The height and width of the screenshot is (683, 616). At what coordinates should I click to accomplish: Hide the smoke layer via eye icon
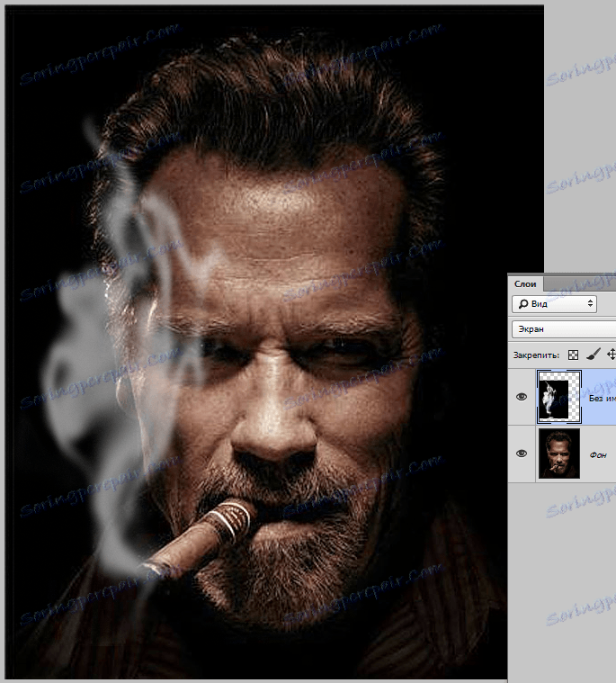(522, 397)
